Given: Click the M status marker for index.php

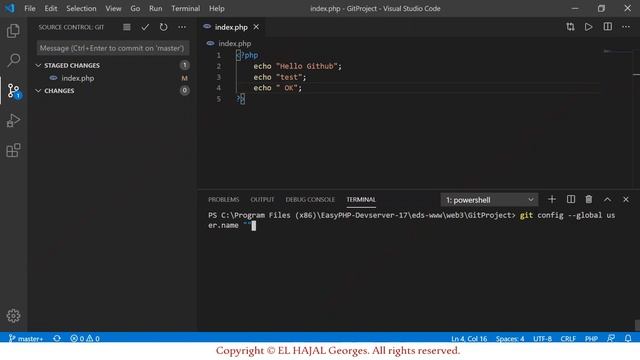Looking at the screenshot, I should (x=184, y=78).
